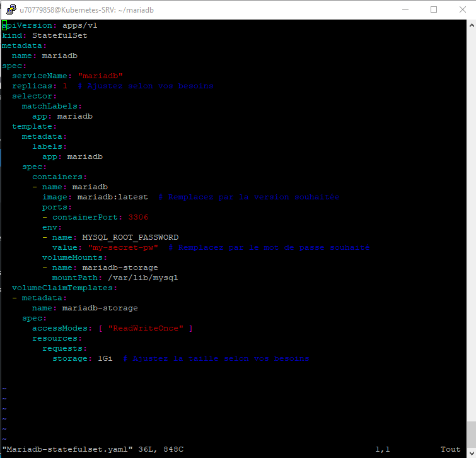This screenshot has width=476, height=458.
Task: Close the PuTTY session window
Action: (x=462, y=9)
